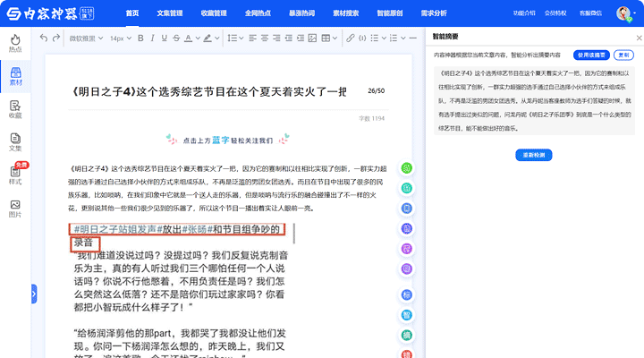Open the 智能原创 tab
The image size is (644, 358).
389,13
